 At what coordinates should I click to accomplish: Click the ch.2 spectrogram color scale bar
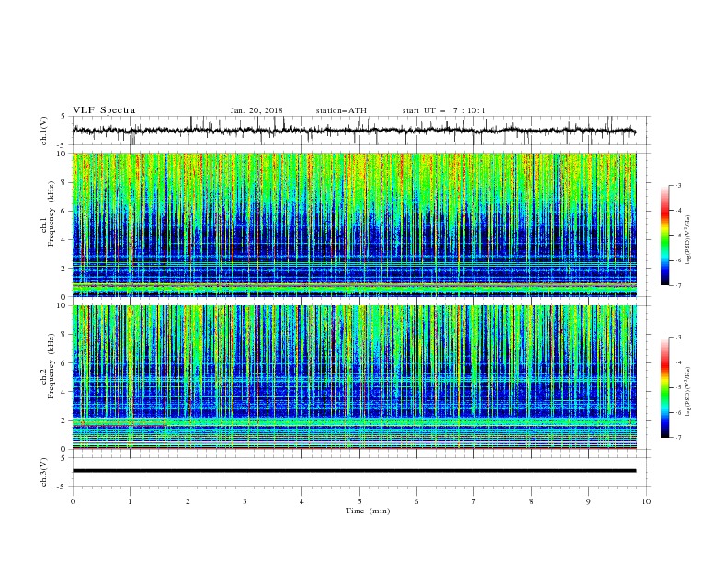665,387
